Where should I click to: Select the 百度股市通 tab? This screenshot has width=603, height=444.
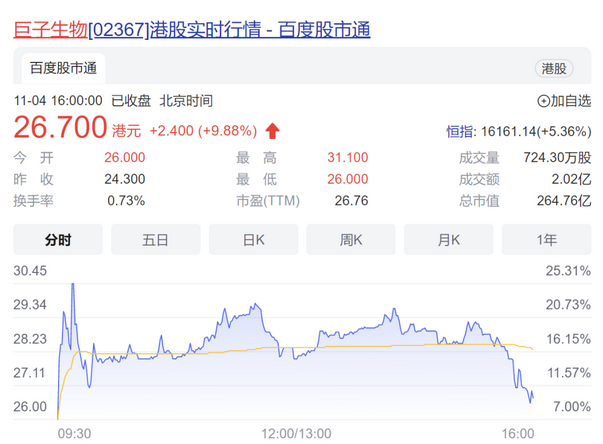pyautogui.click(x=63, y=68)
